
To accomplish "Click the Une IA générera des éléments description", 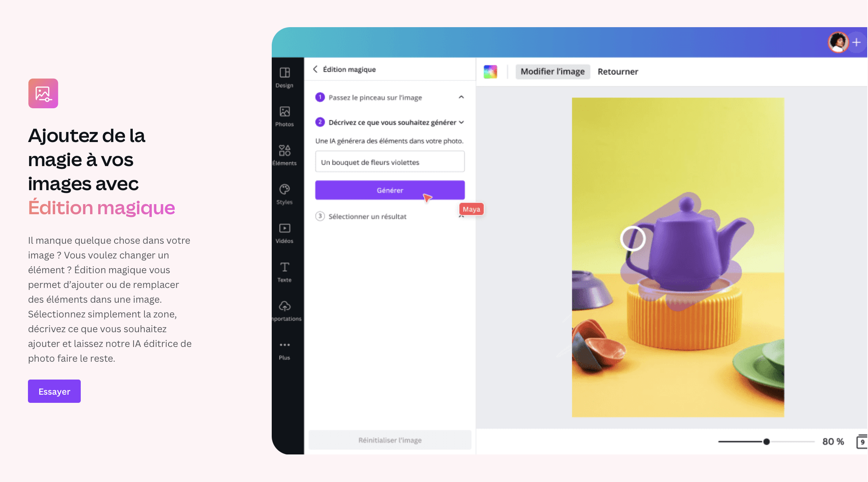I will [389, 141].
